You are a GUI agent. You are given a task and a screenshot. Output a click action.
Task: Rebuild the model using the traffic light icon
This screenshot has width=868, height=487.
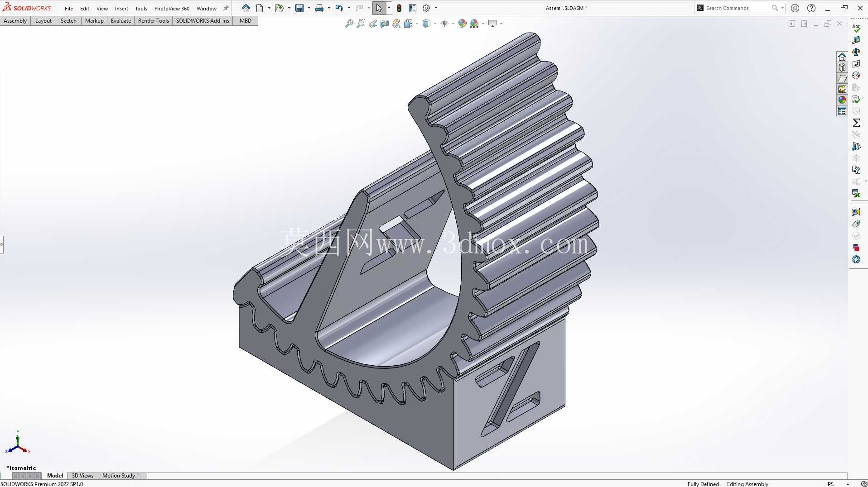399,8
